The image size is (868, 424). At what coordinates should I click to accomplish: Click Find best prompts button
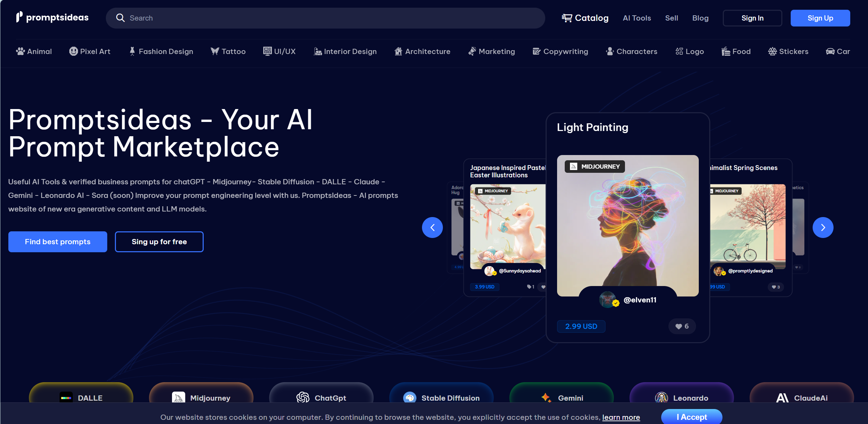click(x=58, y=242)
